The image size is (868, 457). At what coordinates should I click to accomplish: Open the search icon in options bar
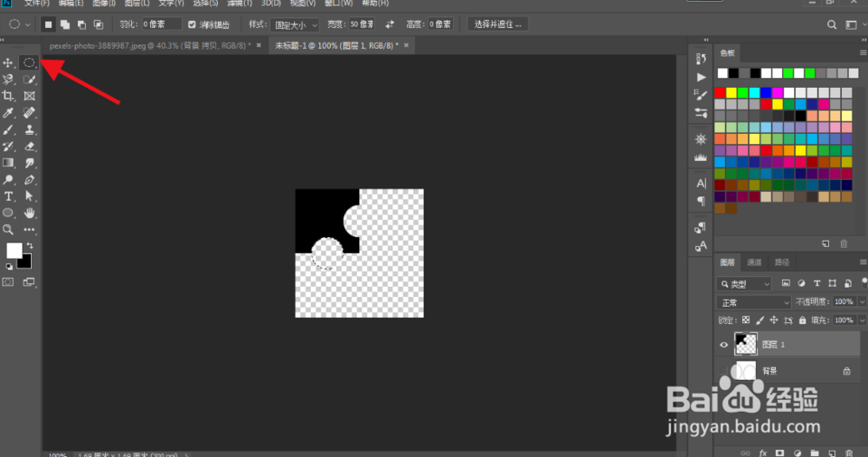(832, 24)
